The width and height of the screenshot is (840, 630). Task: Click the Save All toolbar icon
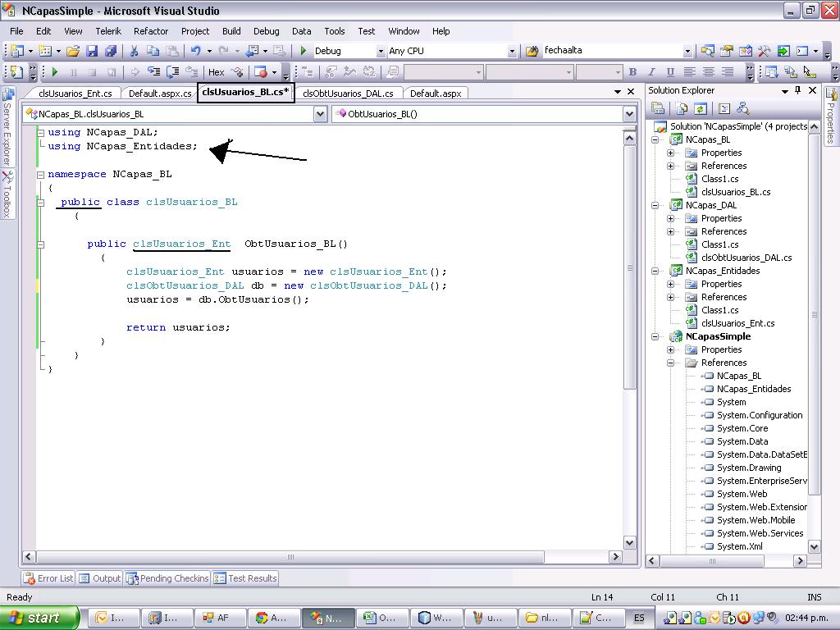click(x=112, y=50)
